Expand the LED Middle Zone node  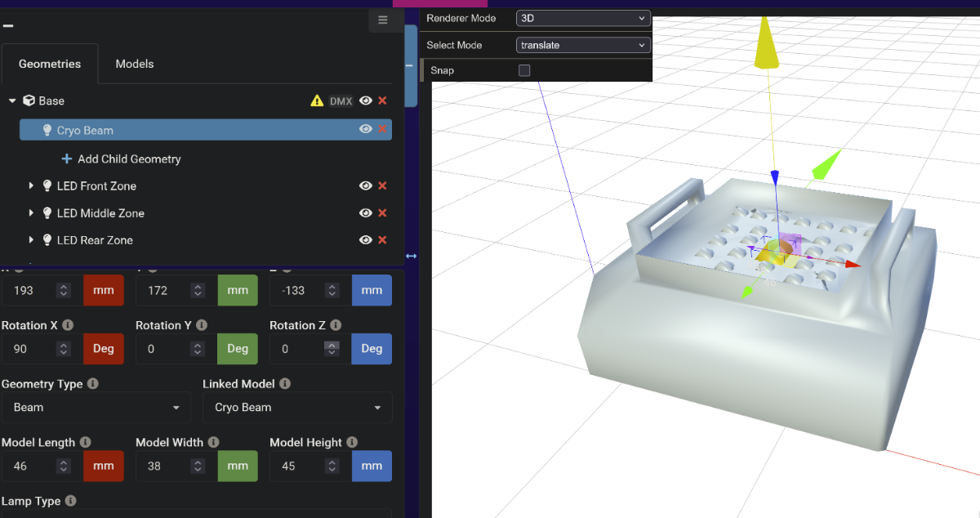[x=31, y=212]
